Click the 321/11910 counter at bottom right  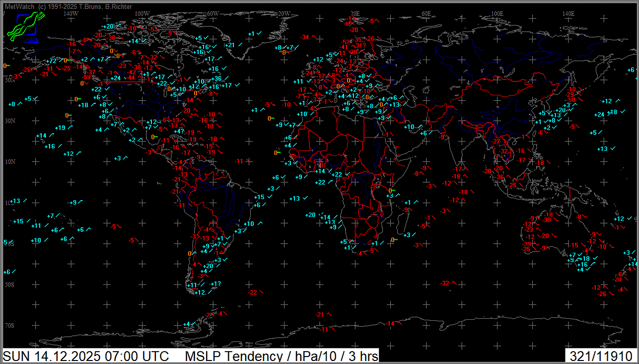tap(601, 356)
